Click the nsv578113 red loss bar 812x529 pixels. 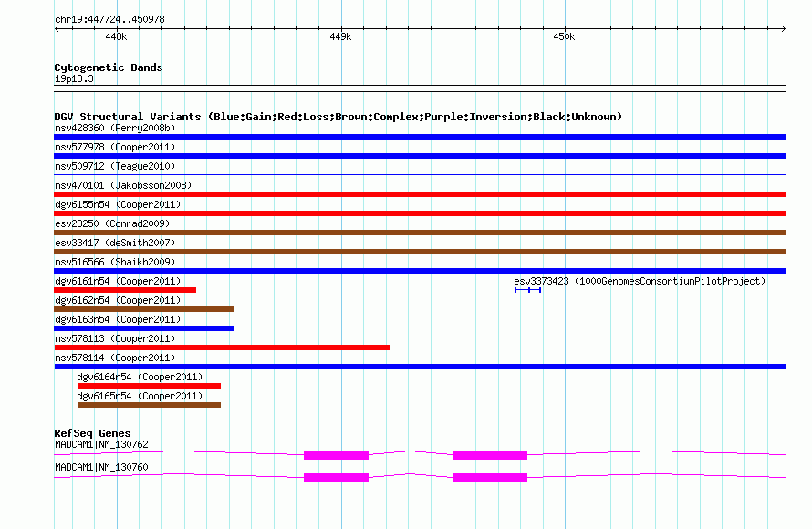[x=222, y=347]
